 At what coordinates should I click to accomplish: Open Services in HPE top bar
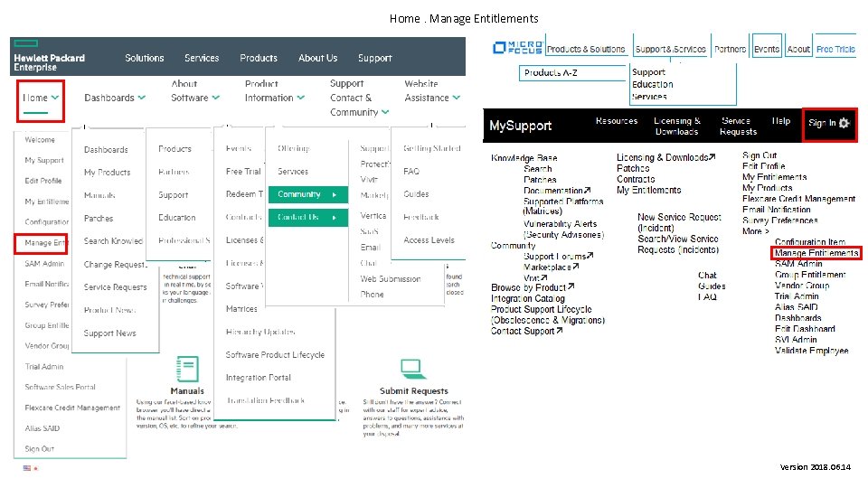pyautogui.click(x=202, y=58)
